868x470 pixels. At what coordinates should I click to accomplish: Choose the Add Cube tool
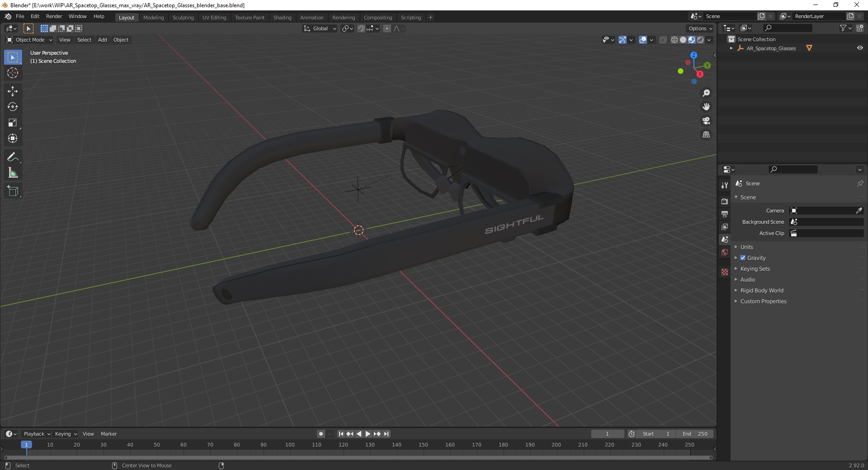pyautogui.click(x=13, y=191)
